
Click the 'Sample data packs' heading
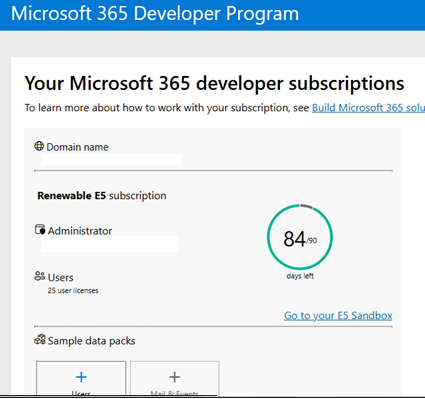coord(91,341)
